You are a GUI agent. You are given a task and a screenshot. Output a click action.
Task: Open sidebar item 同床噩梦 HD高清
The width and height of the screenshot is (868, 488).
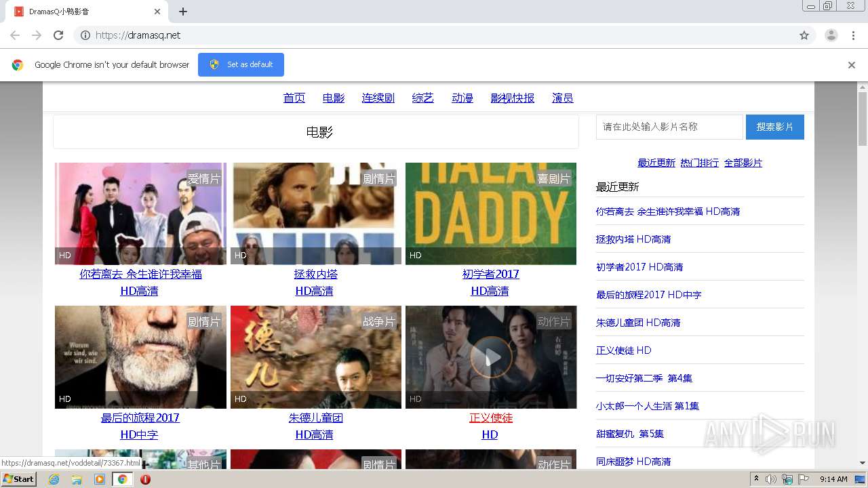click(633, 462)
